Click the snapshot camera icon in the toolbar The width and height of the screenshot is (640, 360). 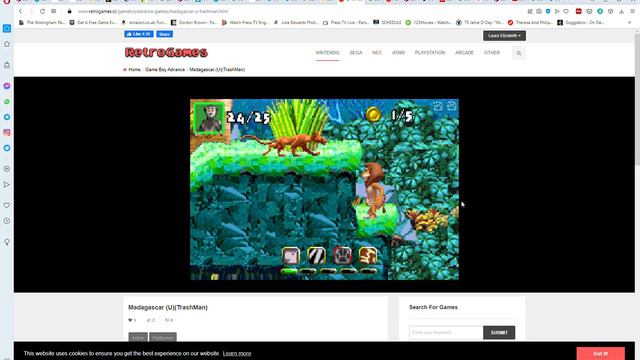click(x=539, y=11)
